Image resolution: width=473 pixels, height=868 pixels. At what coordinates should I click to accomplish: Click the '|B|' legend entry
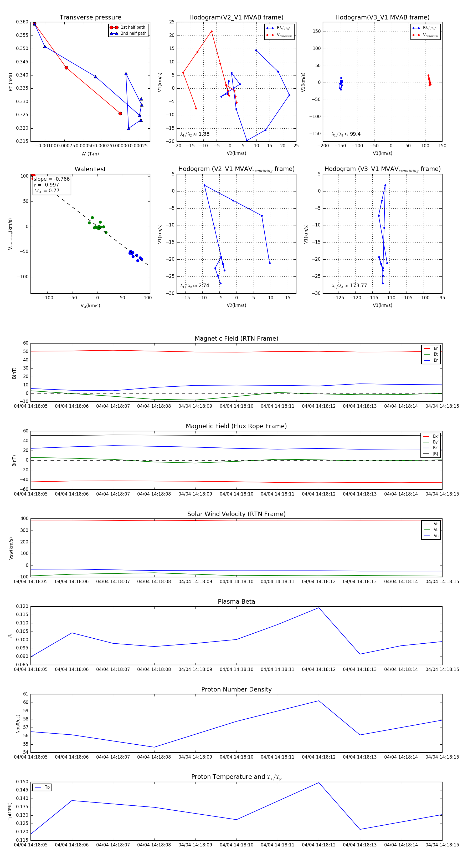[431, 454]
